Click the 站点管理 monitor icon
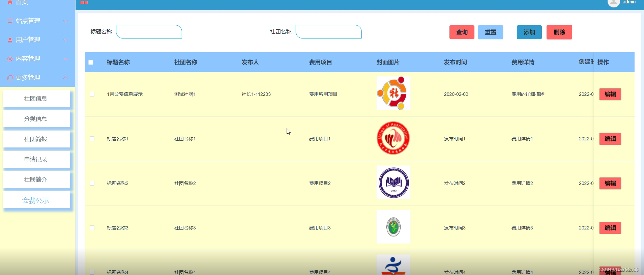 pyautogui.click(x=10, y=21)
